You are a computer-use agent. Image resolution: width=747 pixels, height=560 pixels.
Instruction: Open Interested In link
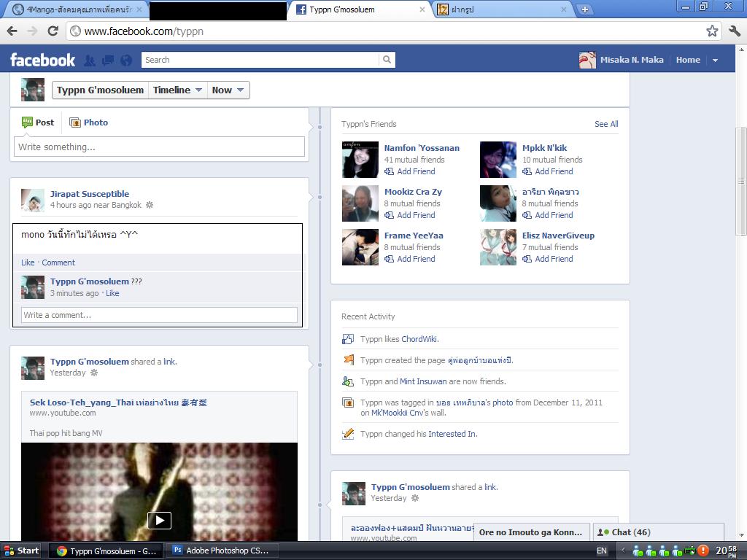452,434
